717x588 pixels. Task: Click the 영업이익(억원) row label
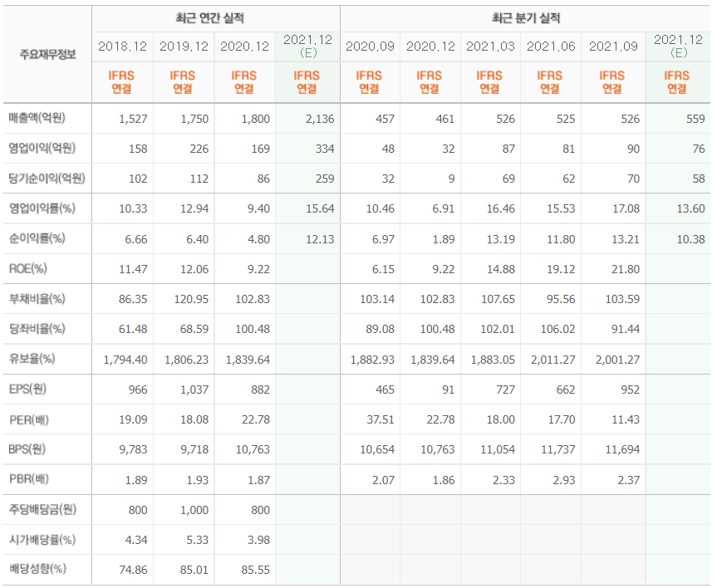coord(42,148)
